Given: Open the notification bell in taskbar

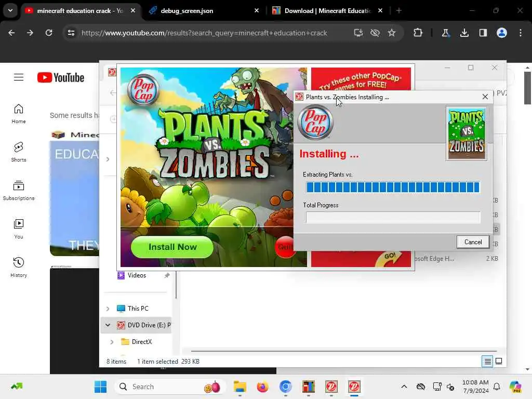Looking at the screenshot, I should point(497,387).
